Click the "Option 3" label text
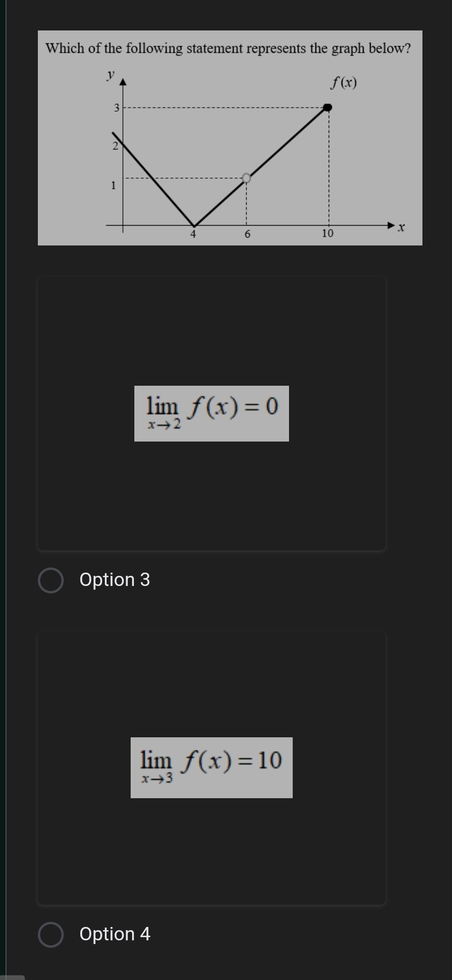The height and width of the screenshot is (980, 452). click(115, 580)
